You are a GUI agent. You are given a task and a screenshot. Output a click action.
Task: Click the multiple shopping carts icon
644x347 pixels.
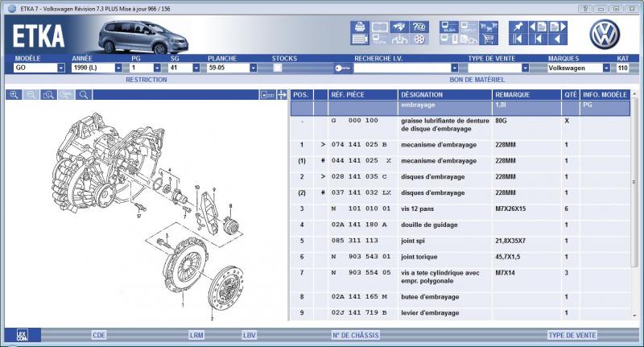pyautogui.click(x=488, y=27)
